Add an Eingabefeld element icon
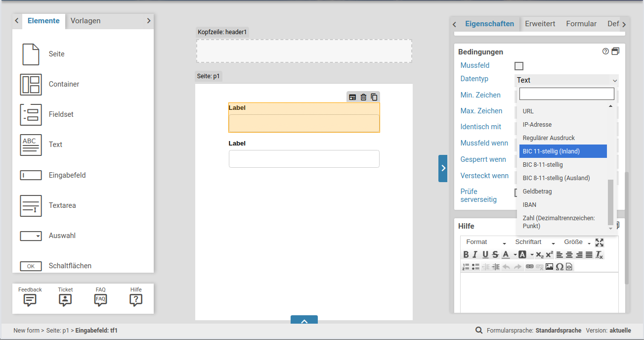644x340 pixels. pos(31,175)
